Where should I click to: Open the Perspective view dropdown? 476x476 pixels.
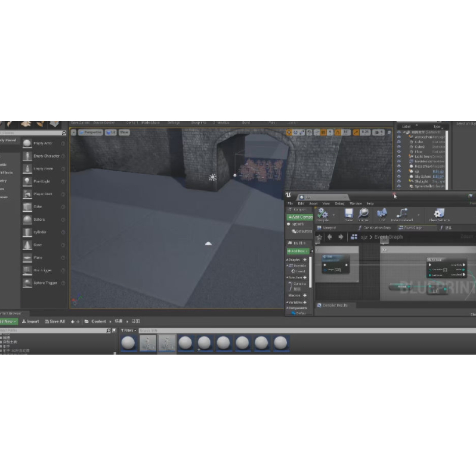(x=91, y=132)
